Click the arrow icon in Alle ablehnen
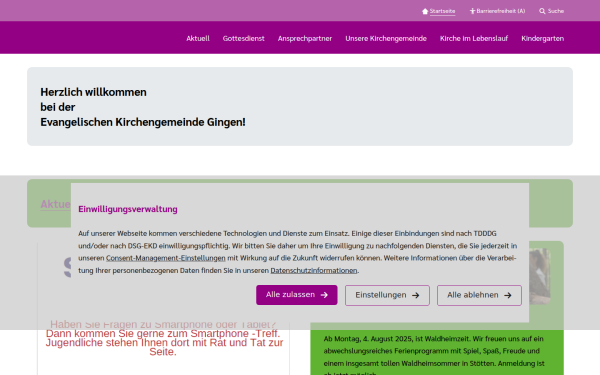The width and height of the screenshot is (600, 375). (508, 295)
